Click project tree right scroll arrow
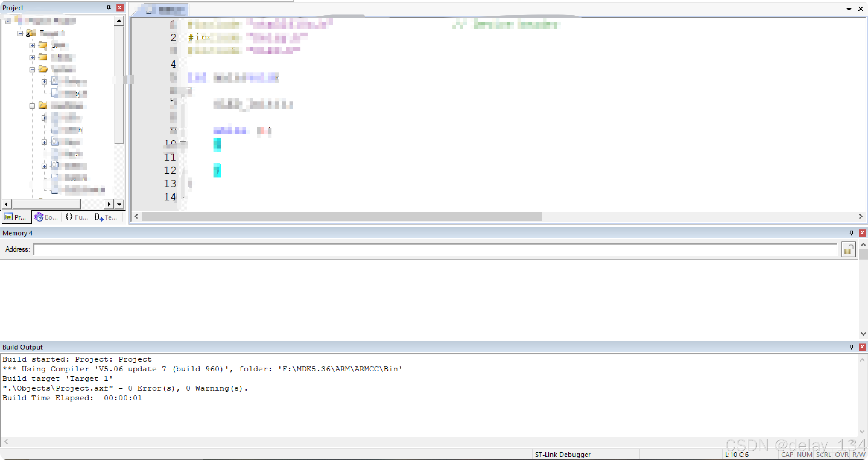 [109, 204]
